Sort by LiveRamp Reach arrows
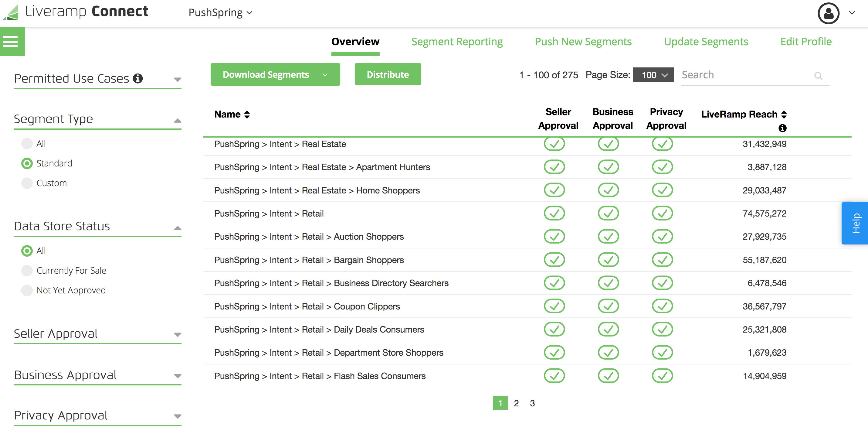This screenshot has width=868, height=441. coord(784,115)
